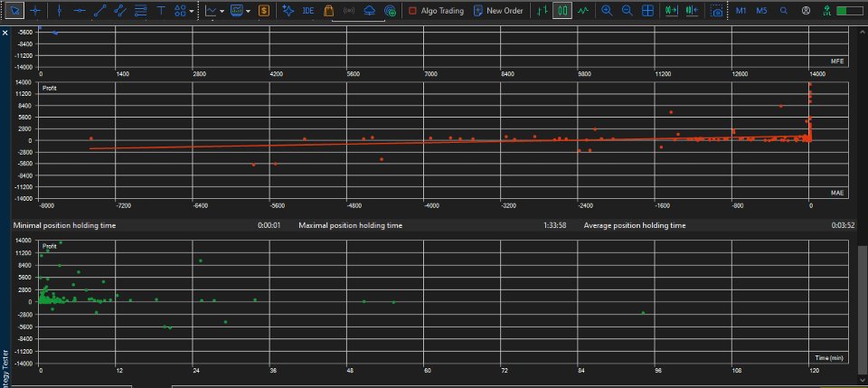
Task: Click the LVL level indicator icon
Action: (827, 11)
